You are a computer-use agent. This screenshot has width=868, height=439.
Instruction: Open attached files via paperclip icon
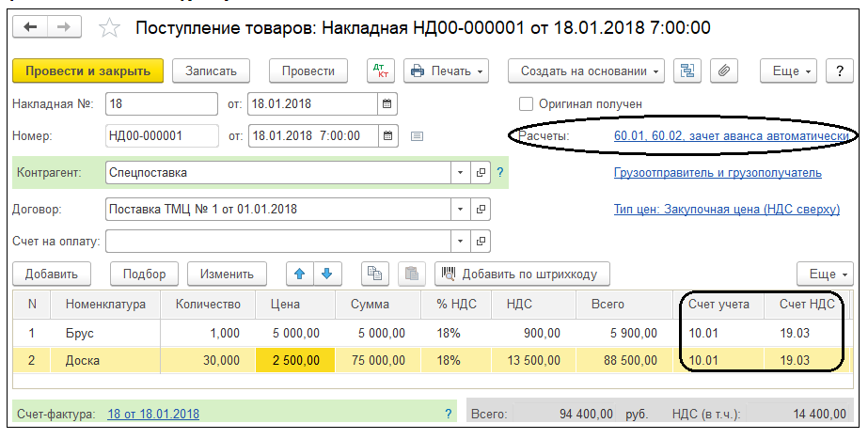point(723,71)
